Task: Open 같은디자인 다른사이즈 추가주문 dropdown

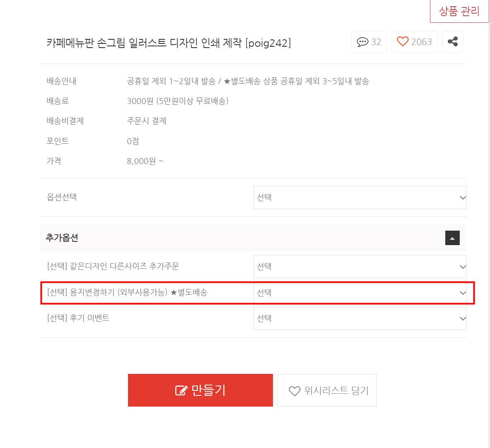Action: tap(360, 267)
